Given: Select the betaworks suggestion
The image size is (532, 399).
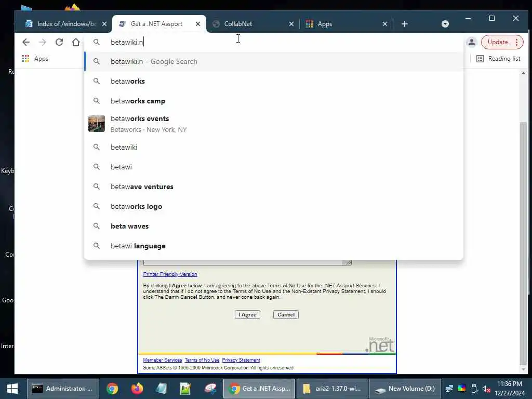Looking at the screenshot, I should tap(273, 81).
